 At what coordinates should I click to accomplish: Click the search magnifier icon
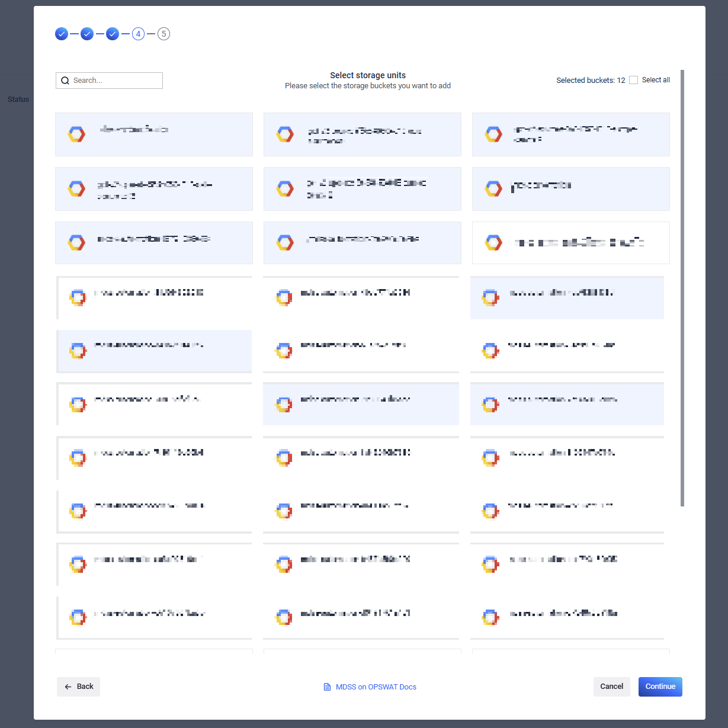pos(65,81)
